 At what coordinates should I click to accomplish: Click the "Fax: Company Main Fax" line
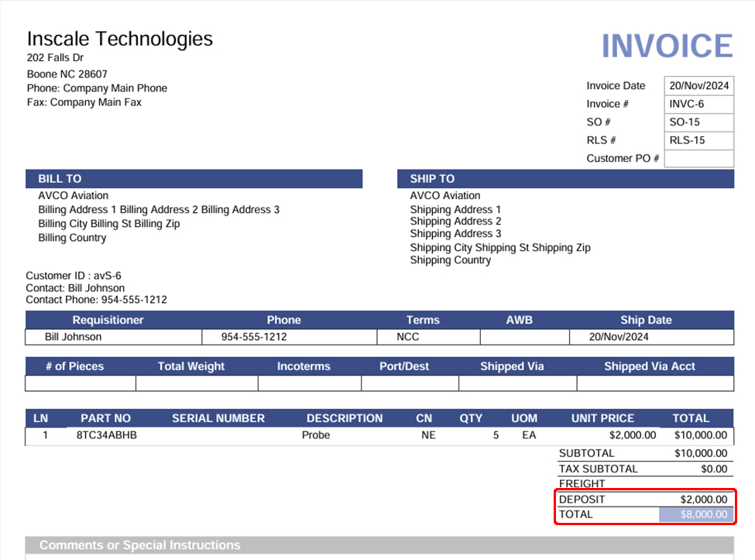(x=84, y=102)
